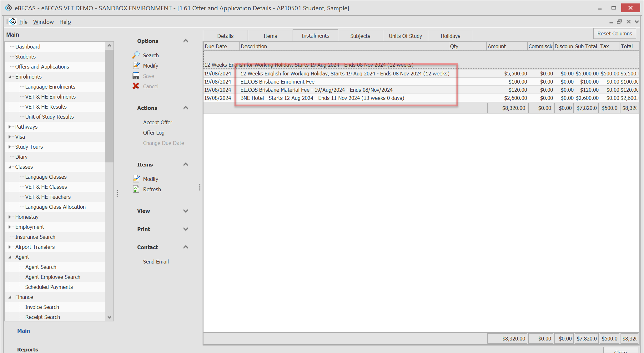
Task: Expand the Print section chevron
Action: click(x=186, y=229)
